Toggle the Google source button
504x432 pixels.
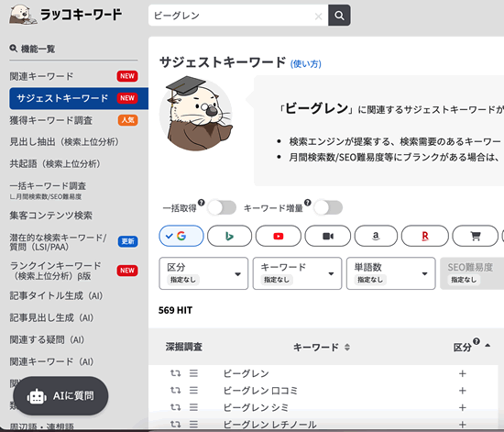click(x=181, y=236)
